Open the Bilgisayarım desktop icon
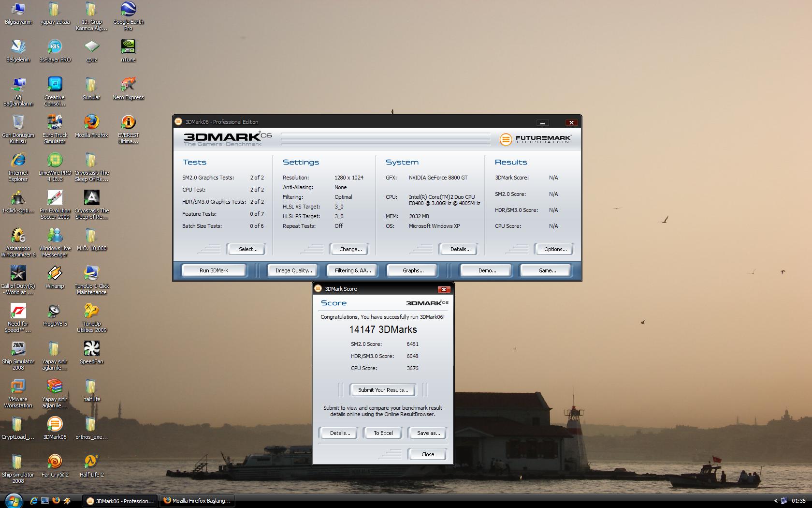The image size is (812, 508). 18,13
